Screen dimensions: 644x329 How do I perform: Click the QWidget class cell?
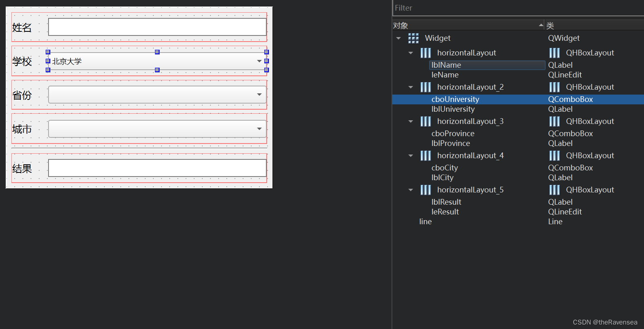(x=564, y=38)
